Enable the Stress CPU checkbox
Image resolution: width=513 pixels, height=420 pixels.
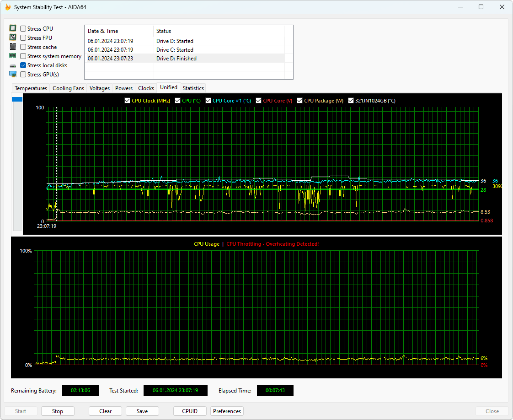[x=23, y=29]
